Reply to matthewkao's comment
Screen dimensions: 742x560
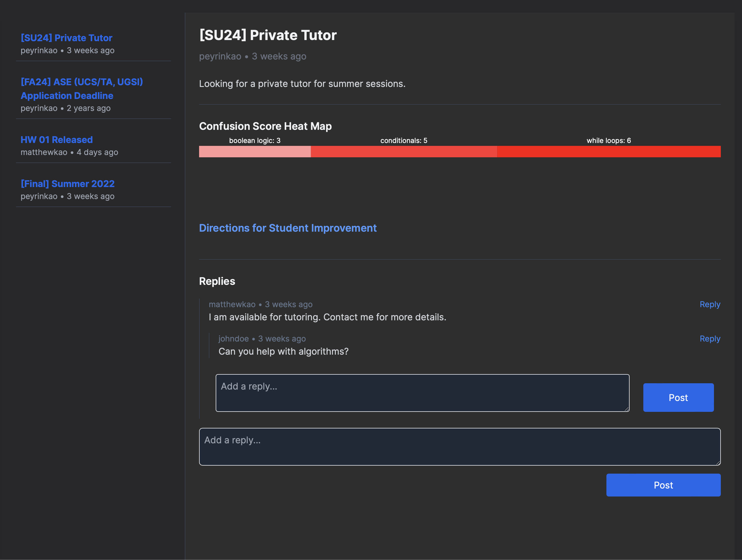coord(709,305)
